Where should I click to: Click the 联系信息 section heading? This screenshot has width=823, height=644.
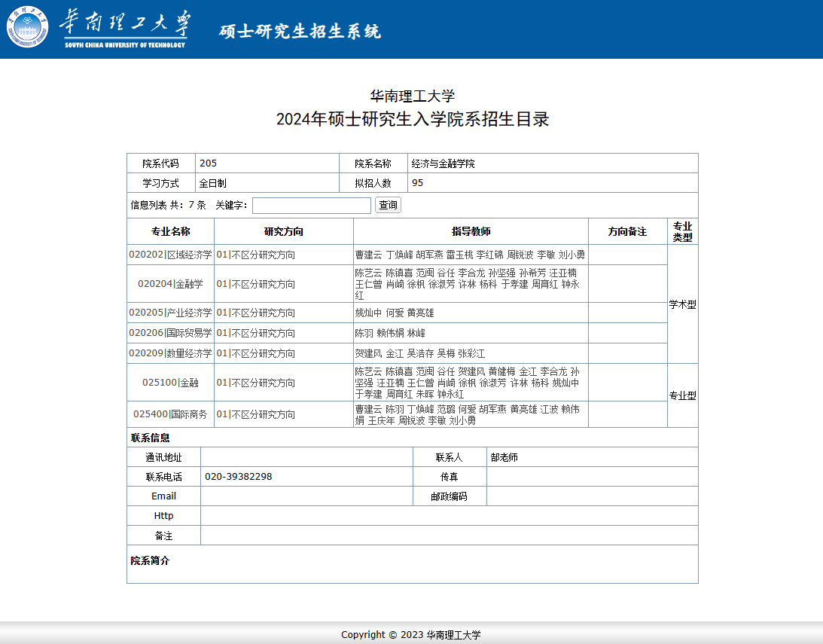(x=150, y=438)
